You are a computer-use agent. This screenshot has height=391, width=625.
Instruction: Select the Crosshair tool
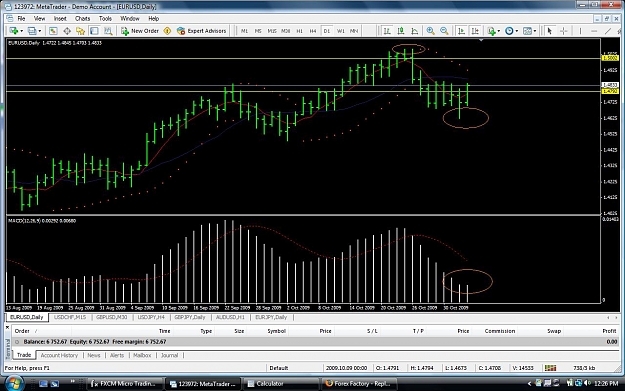[x=564, y=31]
